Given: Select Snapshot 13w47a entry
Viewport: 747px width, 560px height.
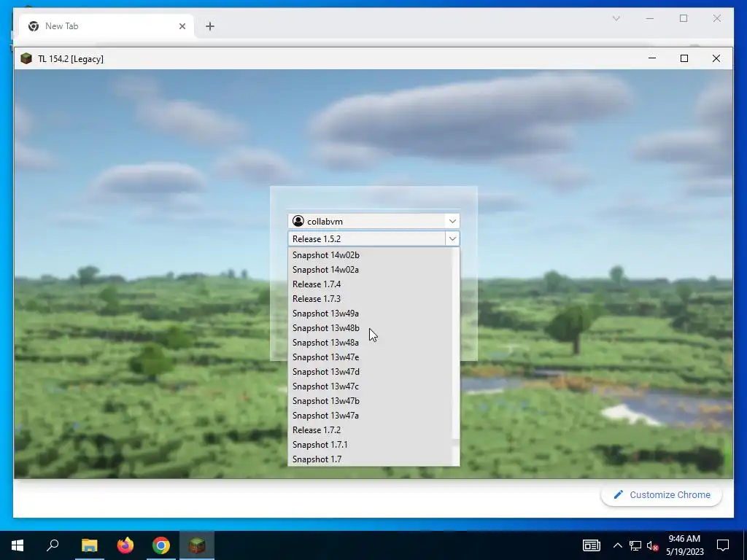Looking at the screenshot, I should [370, 416].
